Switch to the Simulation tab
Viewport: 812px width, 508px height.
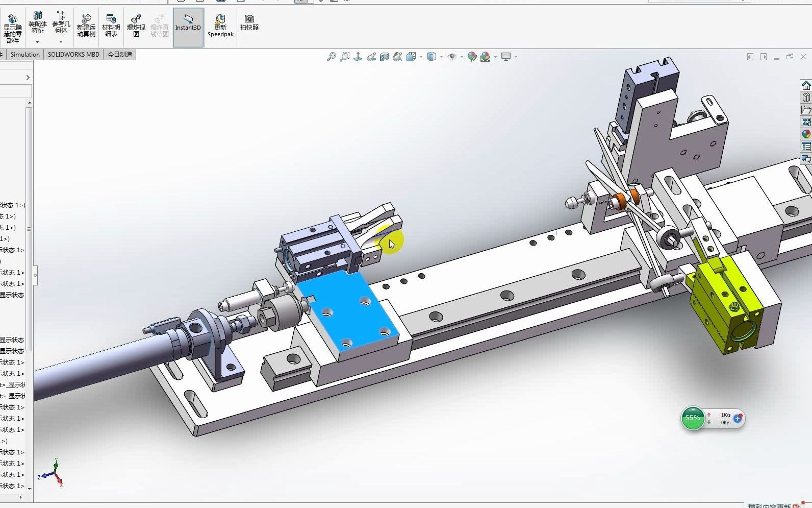click(25, 55)
